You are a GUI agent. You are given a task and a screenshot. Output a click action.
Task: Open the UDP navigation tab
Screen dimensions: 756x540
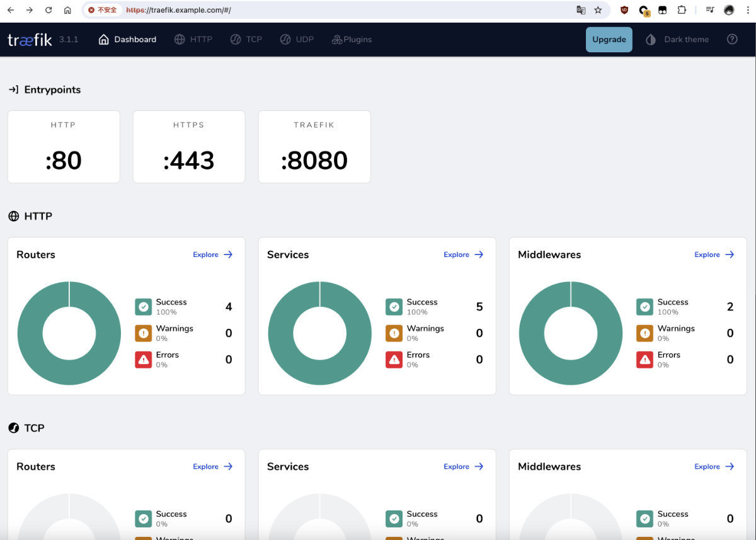297,39
